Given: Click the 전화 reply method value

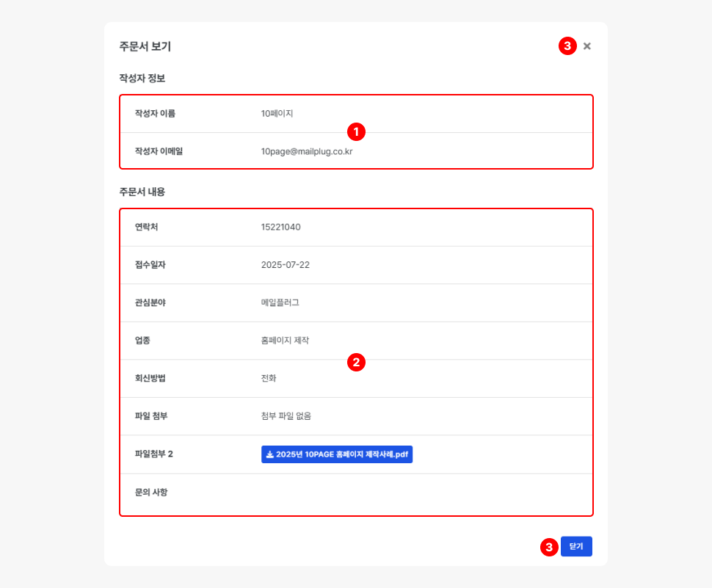Looking at the screenshot, I should pyautogui.click(x=269, y=378).
